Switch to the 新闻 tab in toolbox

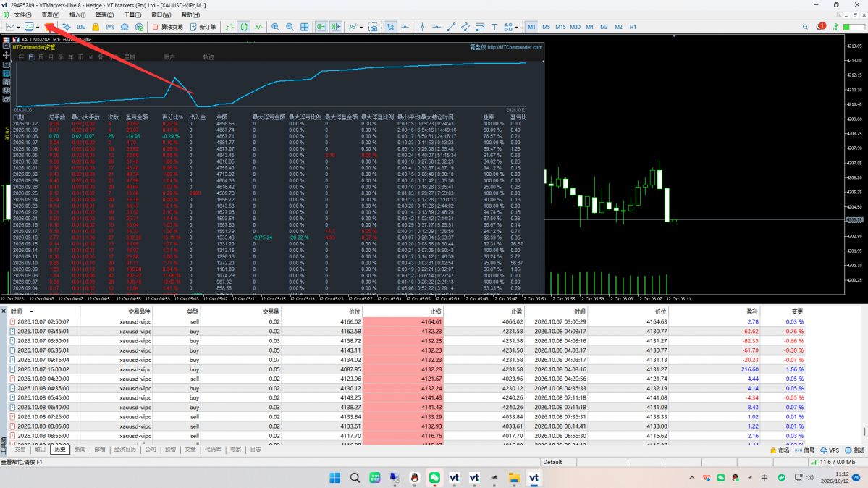pos(80,450)
